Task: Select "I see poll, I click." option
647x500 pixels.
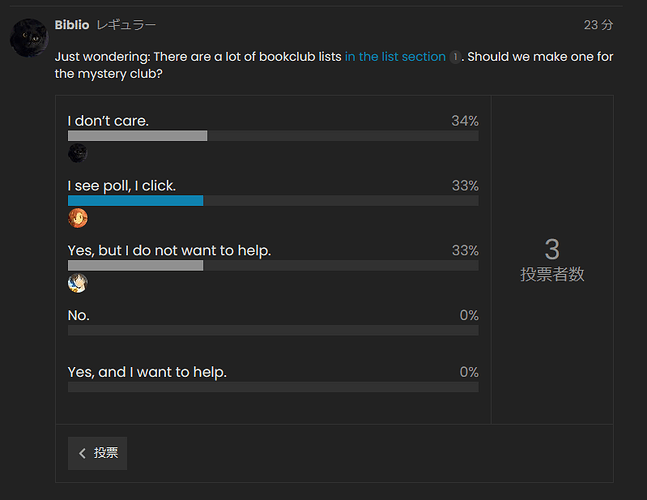Action: tap(121, 186)
